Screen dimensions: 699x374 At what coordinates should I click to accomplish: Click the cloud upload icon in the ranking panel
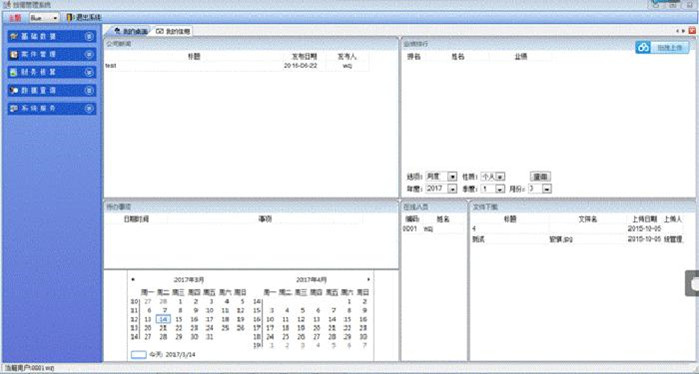click(x=643, y=47)
